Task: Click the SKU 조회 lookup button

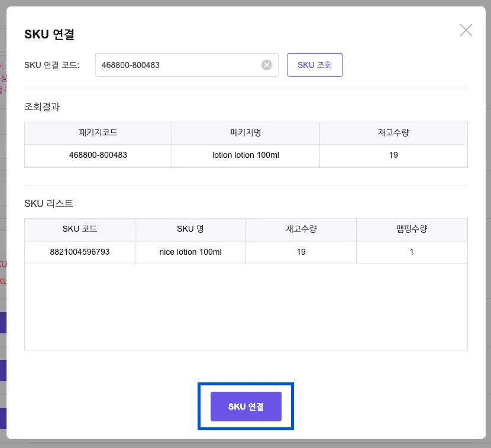Action: click(x=315, y=65)
